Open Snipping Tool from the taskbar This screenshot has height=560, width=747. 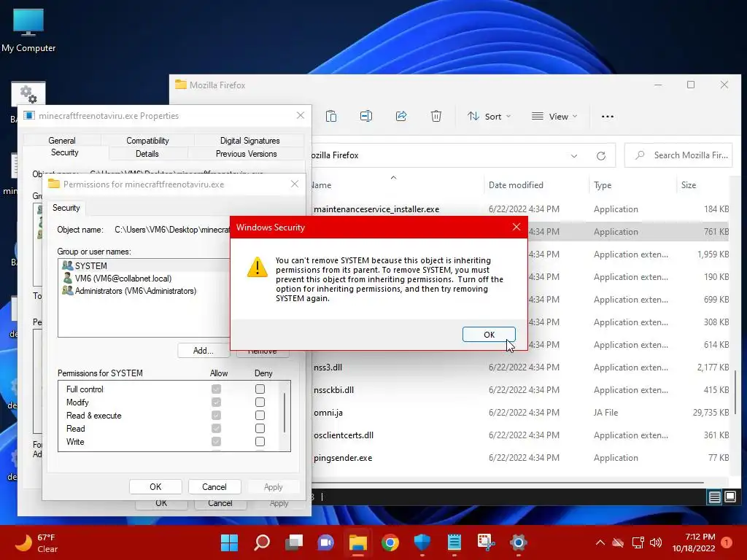(486, 542)
